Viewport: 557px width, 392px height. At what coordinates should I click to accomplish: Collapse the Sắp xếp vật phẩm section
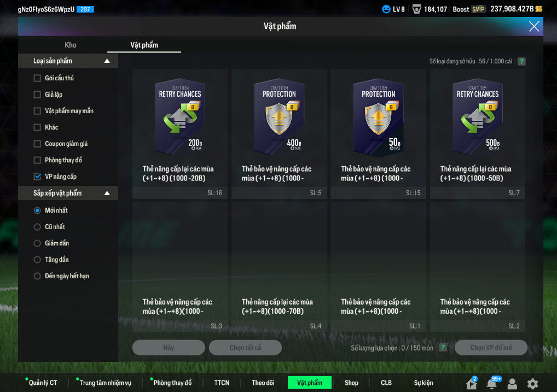coord(107,194)
